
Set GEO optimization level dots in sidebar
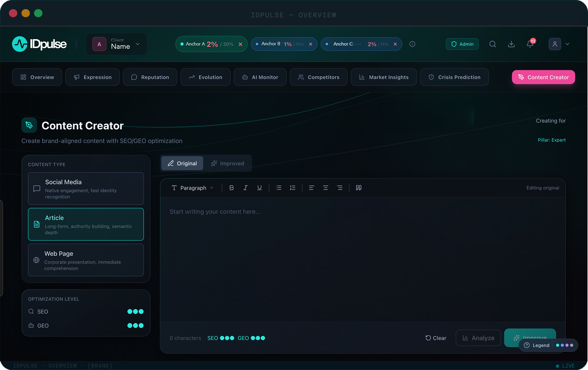pyautogui.click(x=135, y=326)
